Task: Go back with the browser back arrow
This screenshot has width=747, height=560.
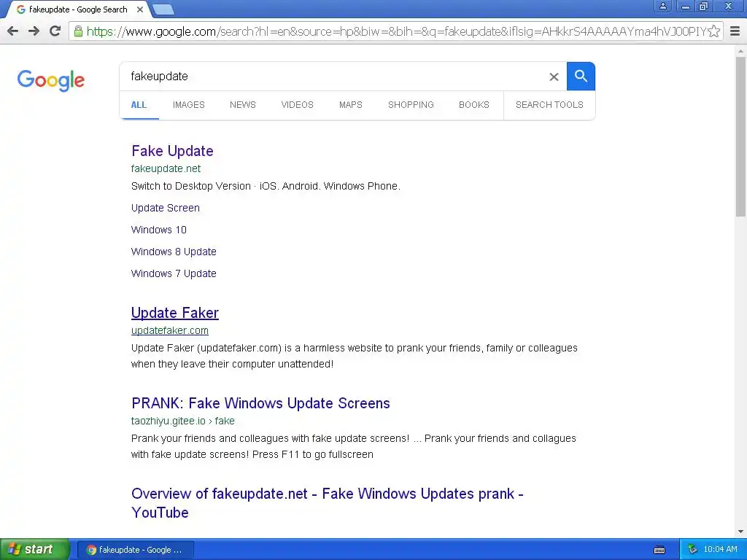Action: (13, 31)
